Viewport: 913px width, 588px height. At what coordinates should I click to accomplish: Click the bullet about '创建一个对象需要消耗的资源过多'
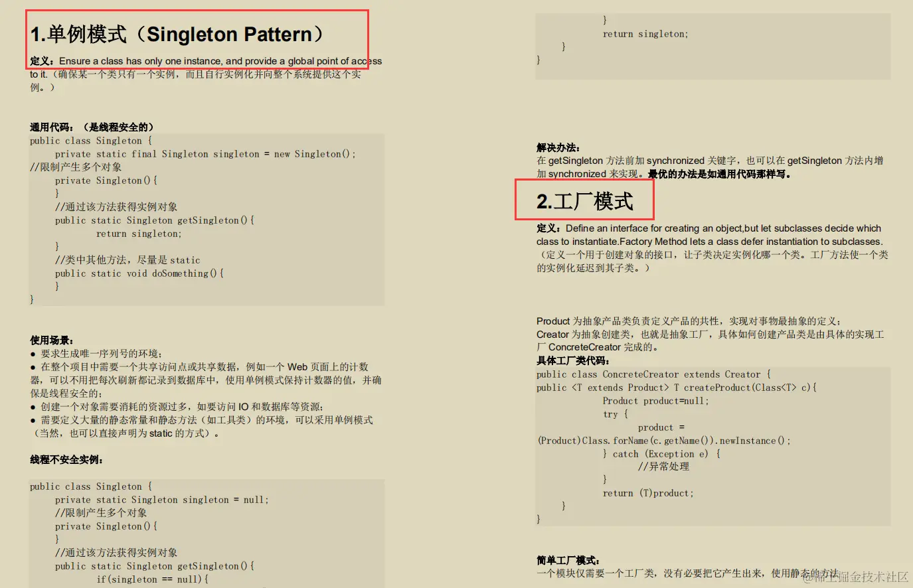point(177,407)
